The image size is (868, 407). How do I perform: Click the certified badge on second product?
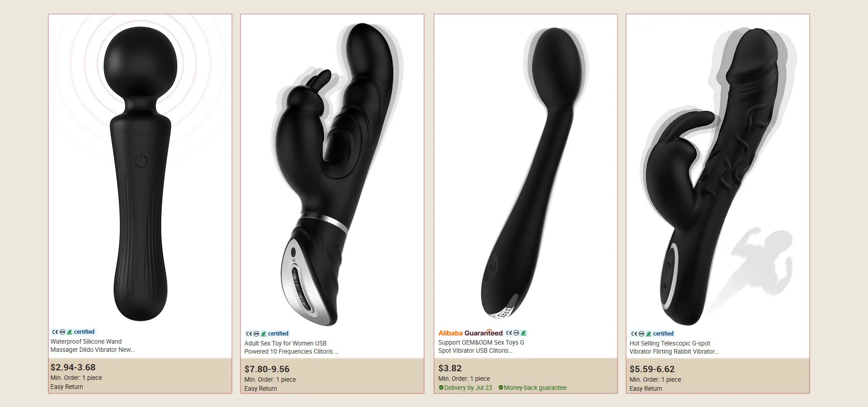point(267,334)
